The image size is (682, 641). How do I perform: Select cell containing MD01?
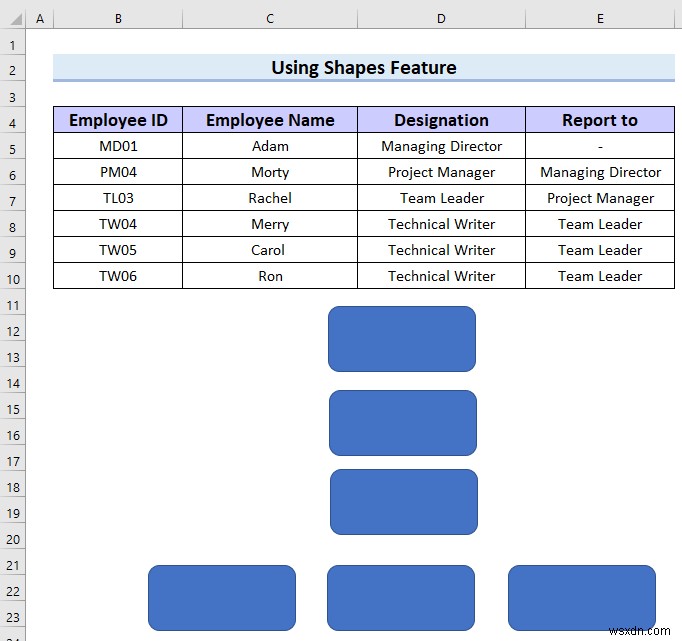[x=118, y=146]
